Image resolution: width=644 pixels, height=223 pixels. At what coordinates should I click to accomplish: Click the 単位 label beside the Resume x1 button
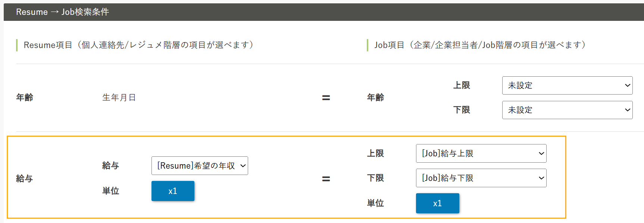[111, 191]
